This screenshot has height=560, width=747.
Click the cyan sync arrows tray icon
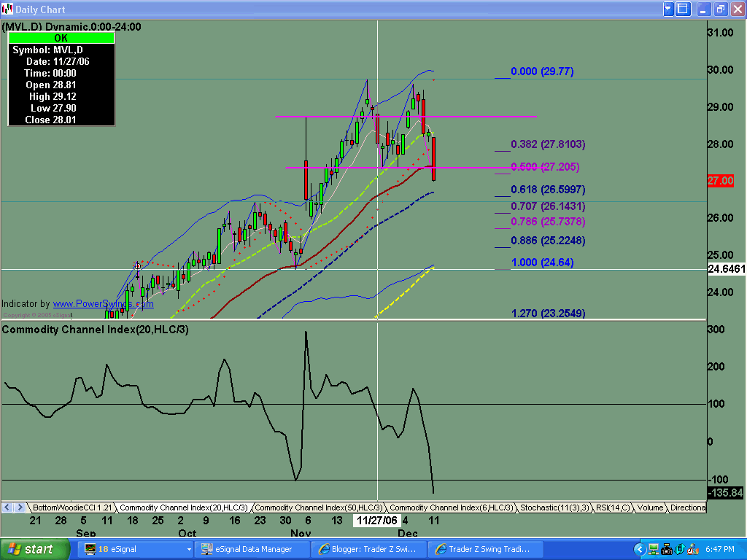[679, 550]
